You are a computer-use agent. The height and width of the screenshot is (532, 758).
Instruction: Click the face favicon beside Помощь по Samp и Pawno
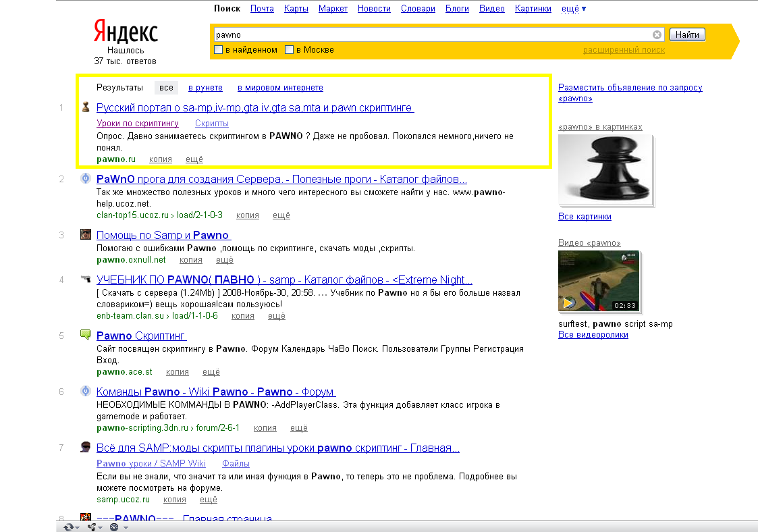[x=86, y=235]
